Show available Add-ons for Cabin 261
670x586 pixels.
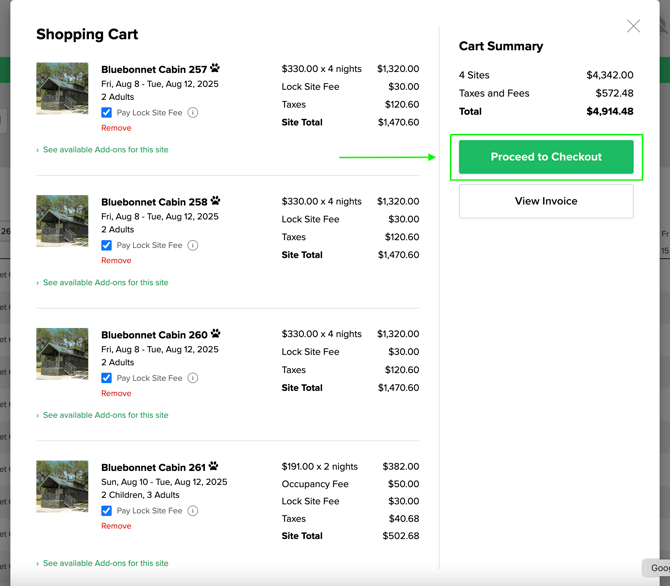coord(105,563)
